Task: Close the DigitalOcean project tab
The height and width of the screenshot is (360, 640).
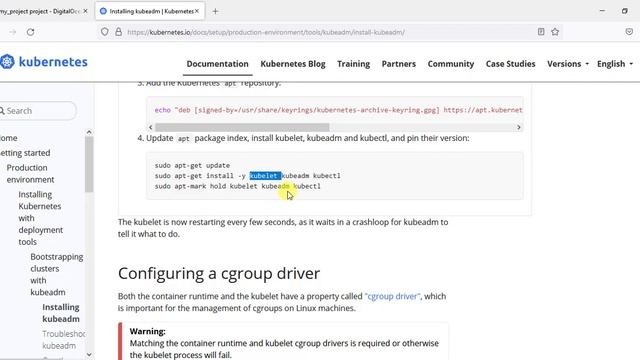Action: [x=85, y=11]
